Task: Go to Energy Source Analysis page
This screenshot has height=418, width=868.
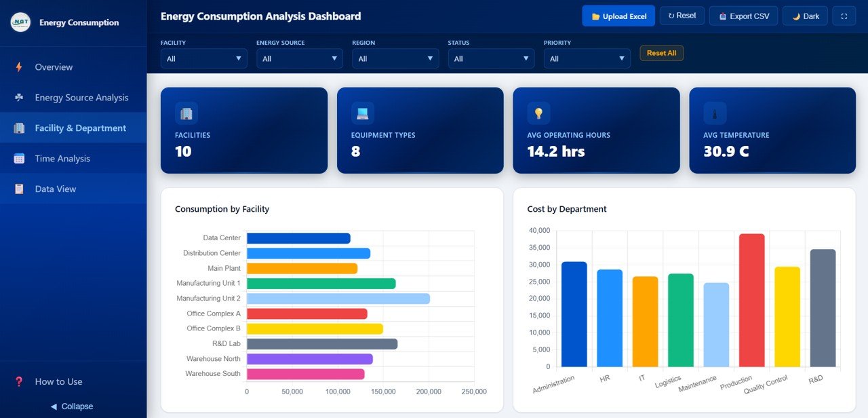Action: point(81,98)
